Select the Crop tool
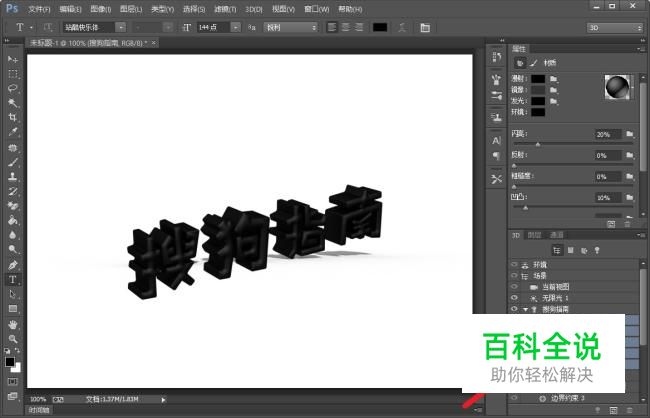 coord(13,117)
